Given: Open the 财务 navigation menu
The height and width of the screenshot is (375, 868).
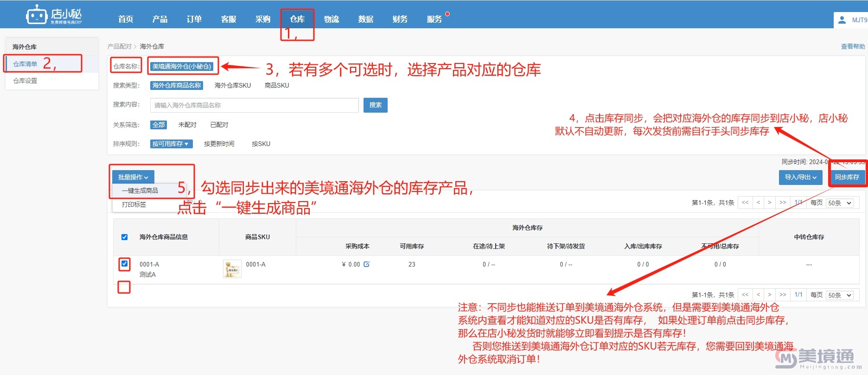Looking at the screenshot, I should coord(400,19).
